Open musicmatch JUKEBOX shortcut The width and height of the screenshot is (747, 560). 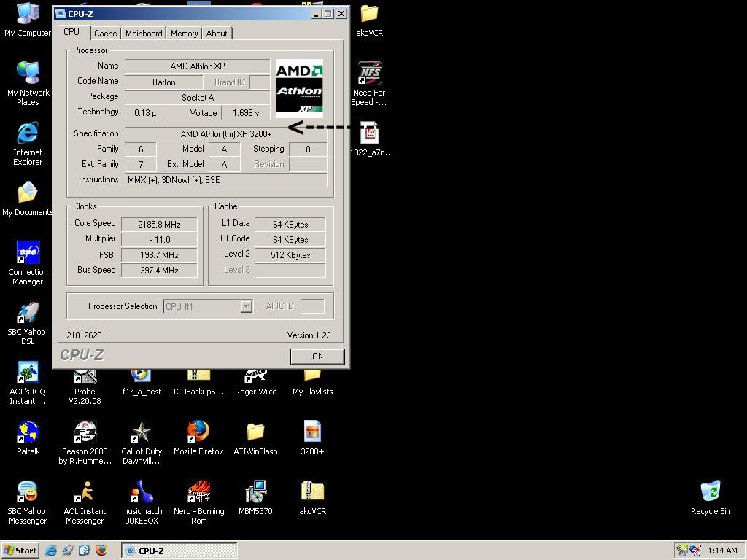[142, 492]
